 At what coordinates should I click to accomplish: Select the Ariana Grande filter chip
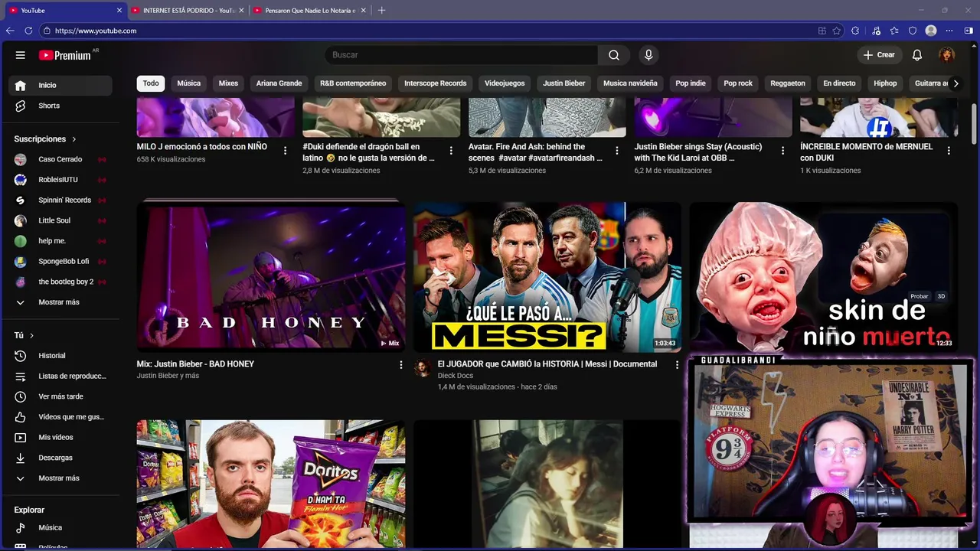point(279,83)
